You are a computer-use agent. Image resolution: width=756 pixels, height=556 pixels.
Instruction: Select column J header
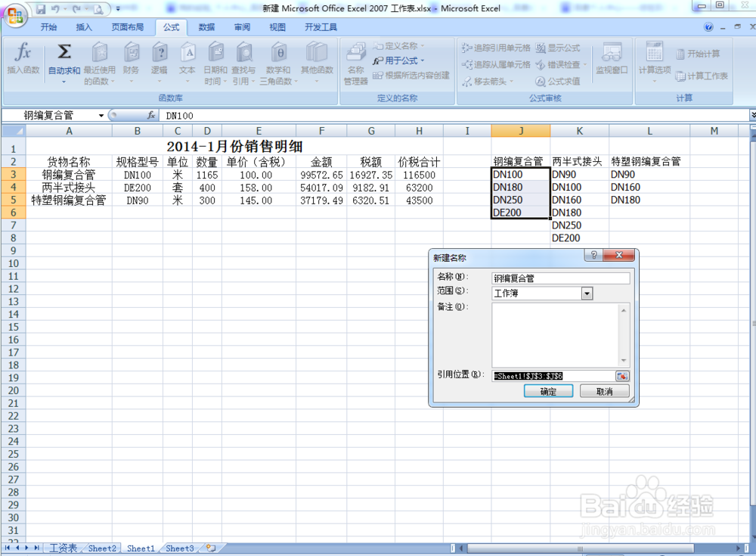[521, 131]
